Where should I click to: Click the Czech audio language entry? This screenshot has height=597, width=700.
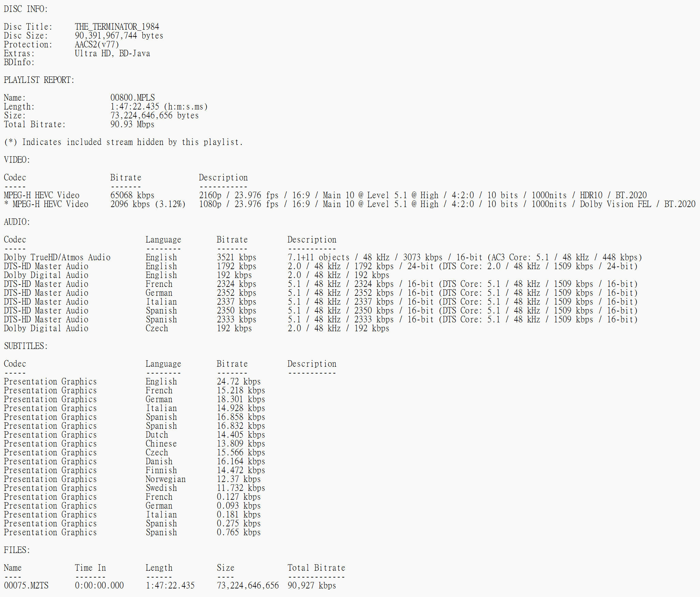pyautogui.click(x=157, y=328)
